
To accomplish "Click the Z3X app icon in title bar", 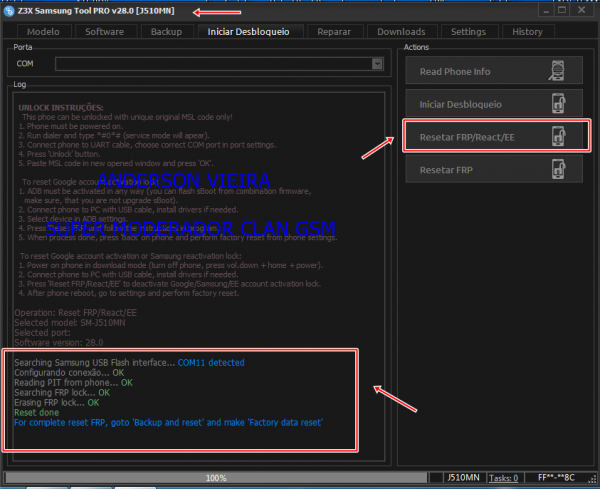I will point(8,11).
